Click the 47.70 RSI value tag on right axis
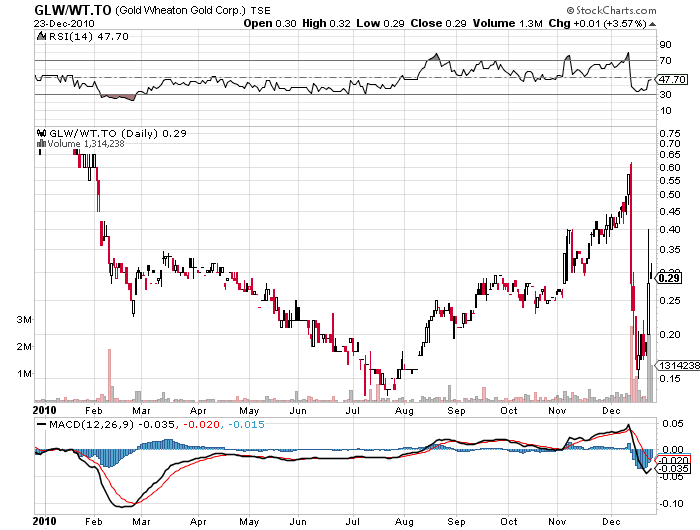 pyautogui.click(x=672, y=79)
